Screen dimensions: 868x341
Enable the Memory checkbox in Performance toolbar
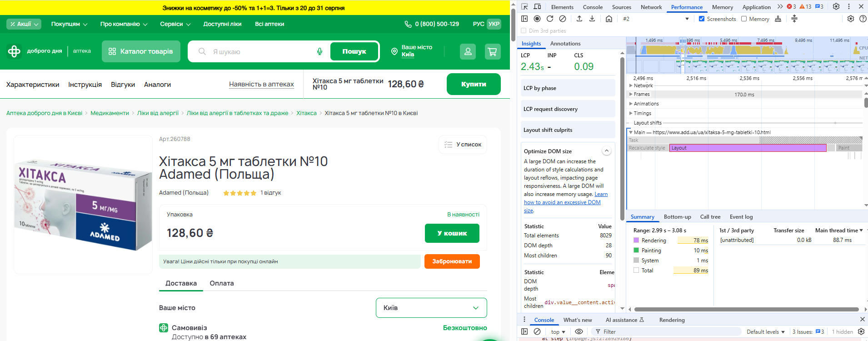pos(744,19)
